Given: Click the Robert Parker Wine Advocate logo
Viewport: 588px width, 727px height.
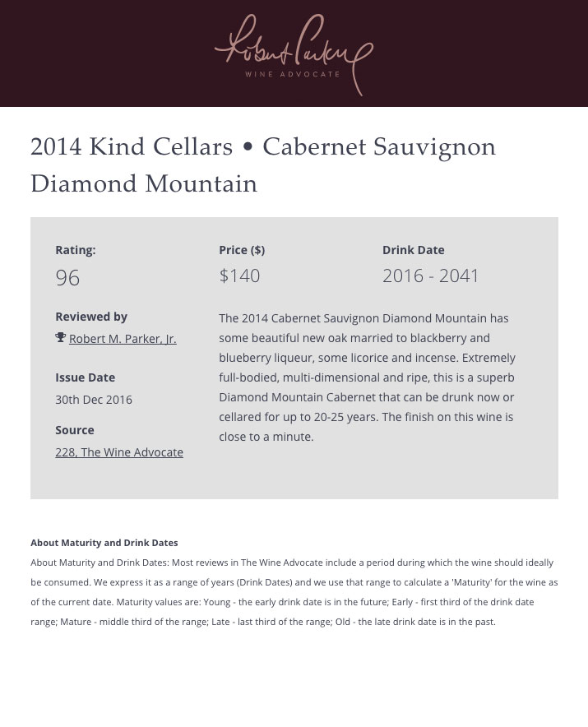Looking at the screenshot, I should 294,54.
